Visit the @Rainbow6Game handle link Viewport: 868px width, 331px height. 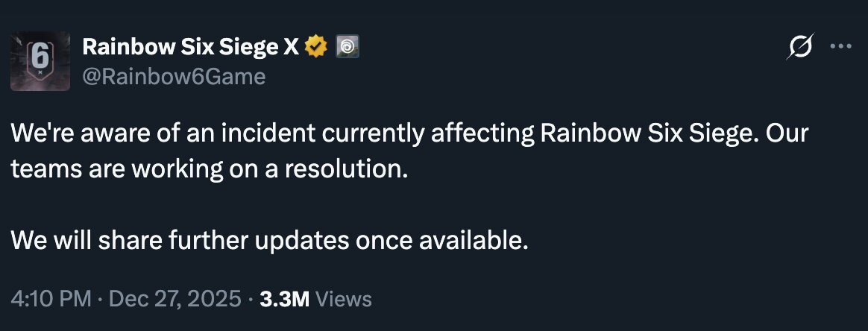point(173,75)
